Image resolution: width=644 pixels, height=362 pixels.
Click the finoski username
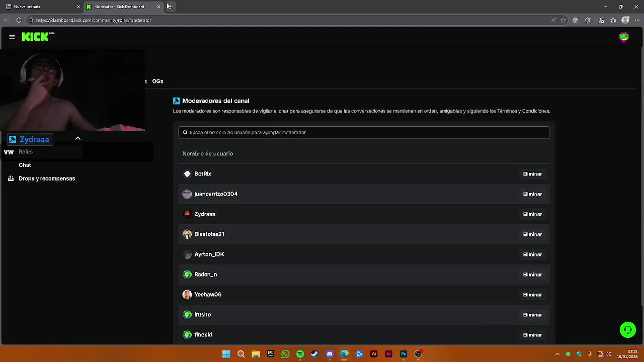[x=203, y=335]
